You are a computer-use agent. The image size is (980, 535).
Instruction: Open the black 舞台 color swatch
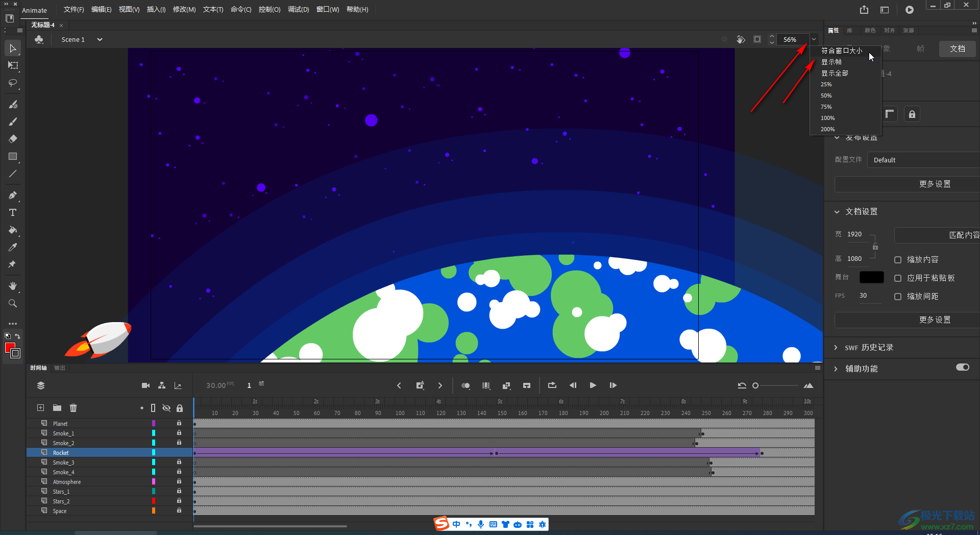[872, 277]
